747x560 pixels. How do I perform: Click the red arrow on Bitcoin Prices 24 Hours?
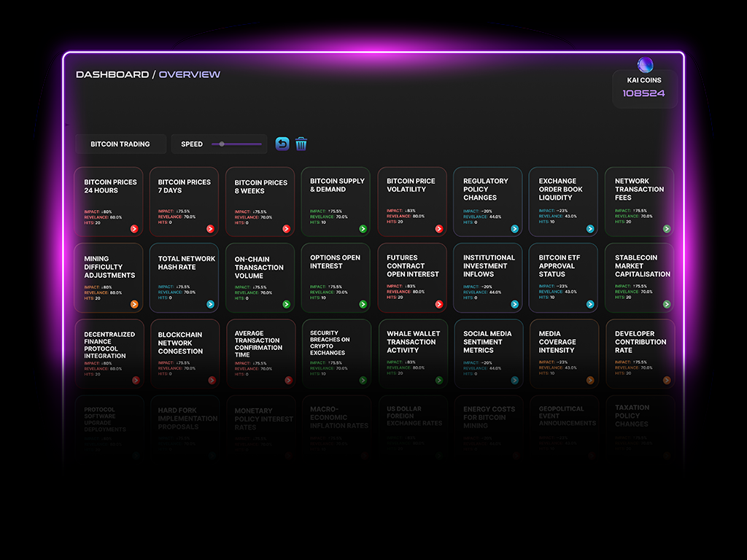(x=134, y=228)
